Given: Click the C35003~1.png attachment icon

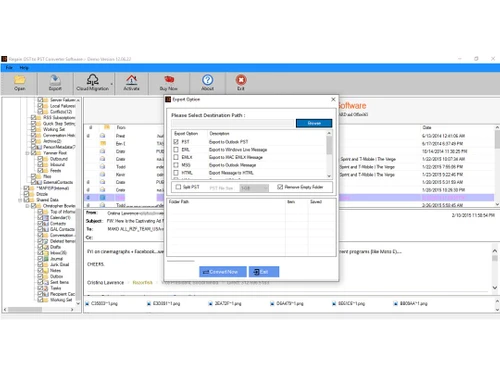Looking at the screenshot, I should 88,304.
